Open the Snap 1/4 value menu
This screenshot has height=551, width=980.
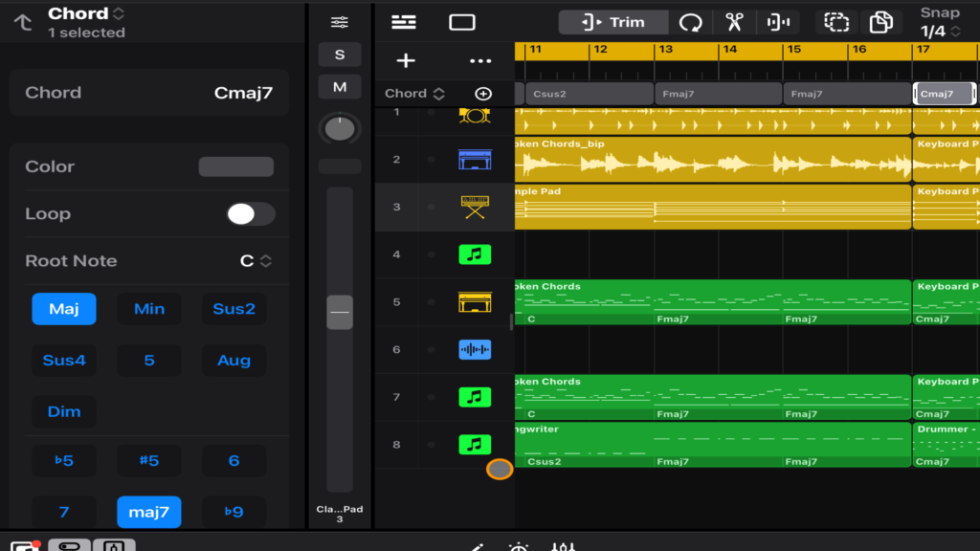[939, 32]
